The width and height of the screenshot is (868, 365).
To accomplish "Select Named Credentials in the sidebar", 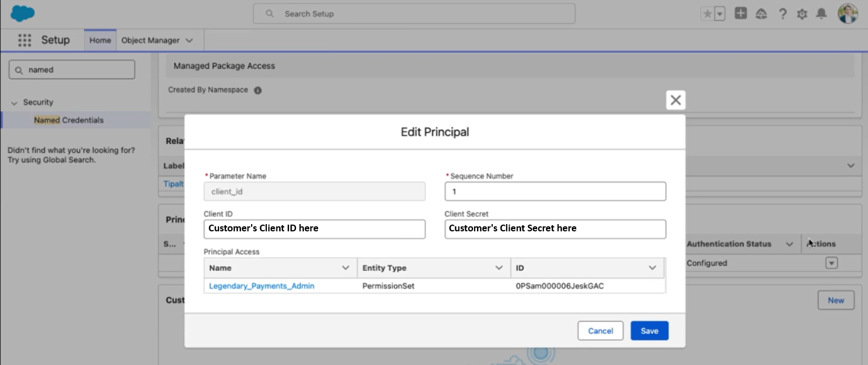I will tap(69, 120).
